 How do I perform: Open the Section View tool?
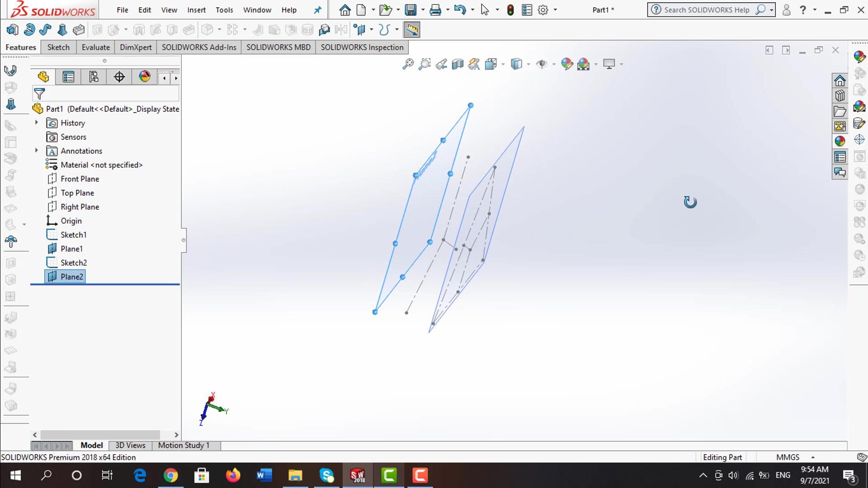point(458,64)
